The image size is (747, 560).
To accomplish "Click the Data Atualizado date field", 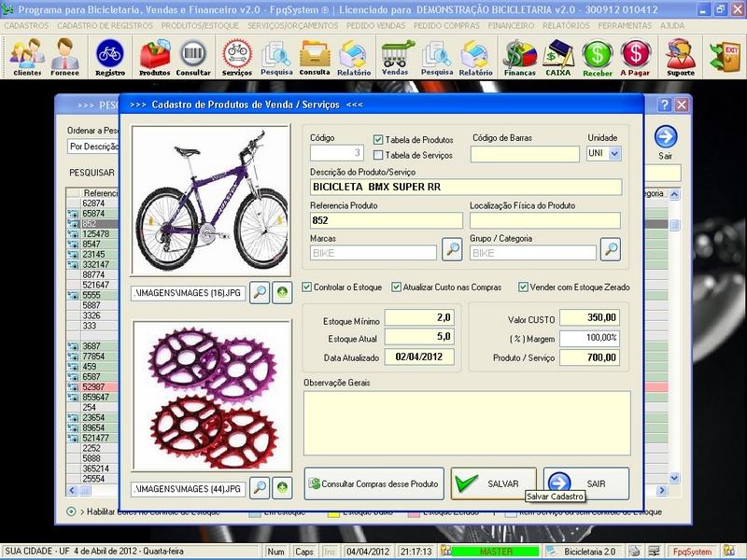I will [418, 357].
